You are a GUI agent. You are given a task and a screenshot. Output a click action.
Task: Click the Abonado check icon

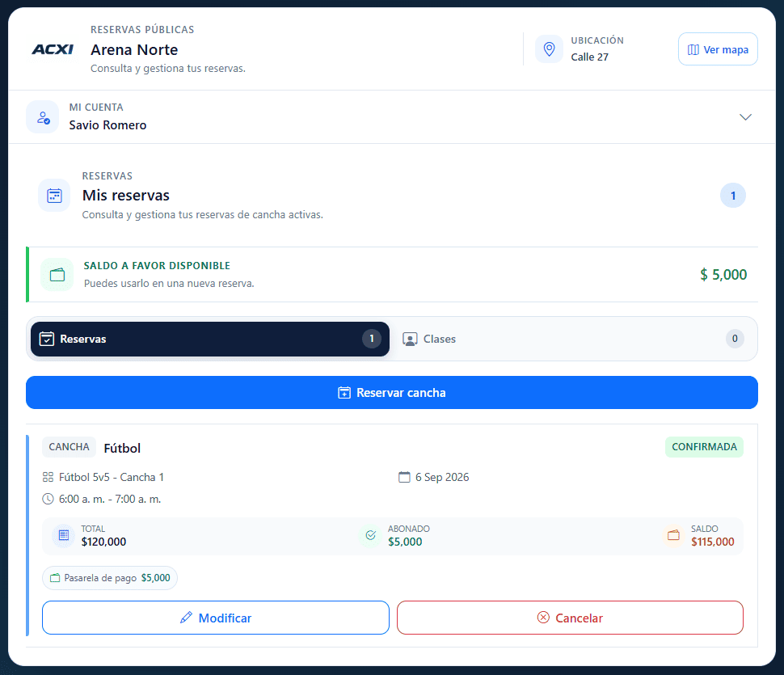[x=370, y=535]
